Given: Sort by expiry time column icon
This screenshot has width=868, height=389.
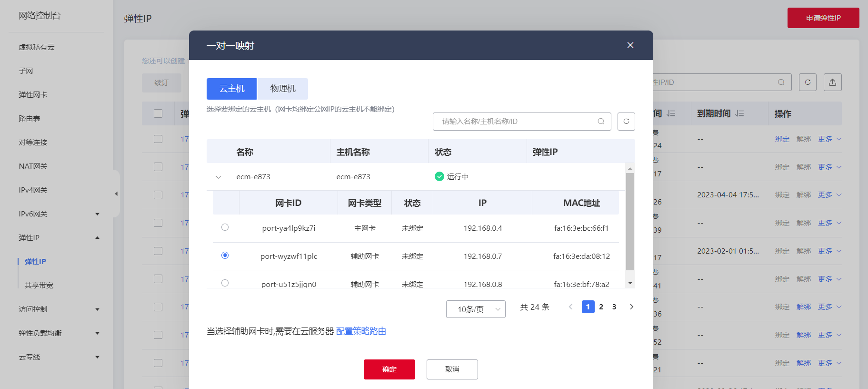Looking at the screenshot, I should tap(739, 113).
